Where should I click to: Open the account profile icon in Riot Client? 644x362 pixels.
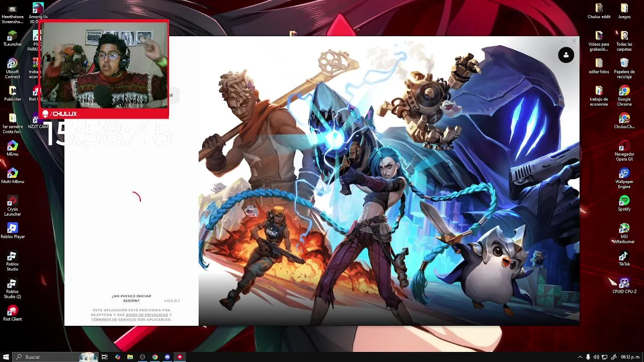point(566,55)
